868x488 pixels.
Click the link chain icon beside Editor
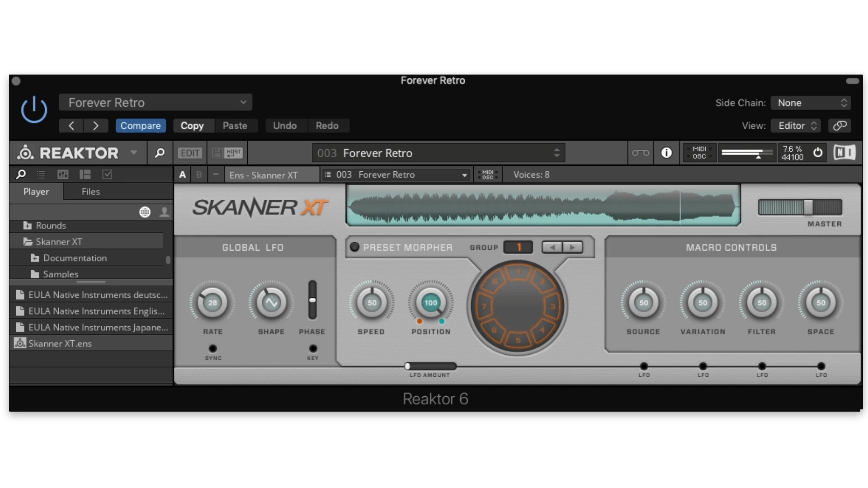(840, 126)
